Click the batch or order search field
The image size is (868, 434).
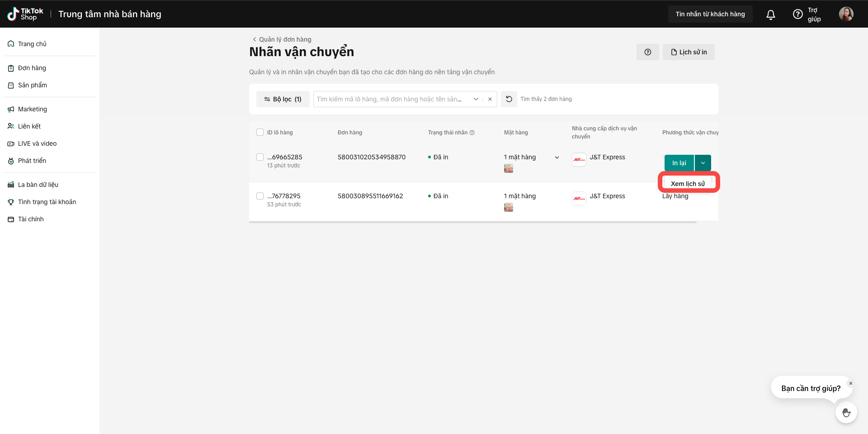(x=391, y=99)
